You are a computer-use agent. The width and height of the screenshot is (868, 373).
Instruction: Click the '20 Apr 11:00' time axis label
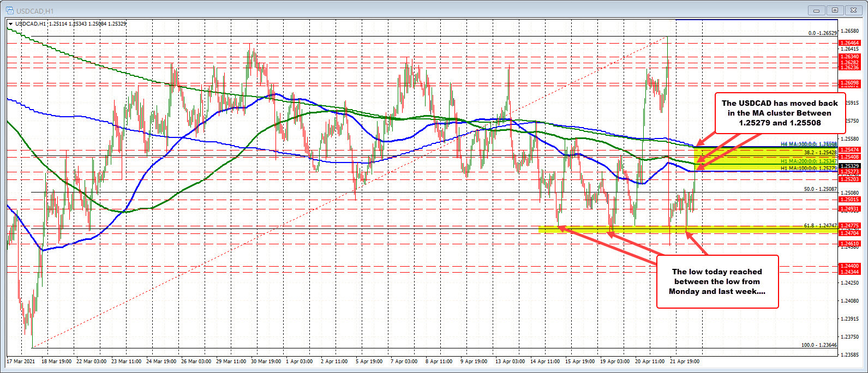[650, 361]
